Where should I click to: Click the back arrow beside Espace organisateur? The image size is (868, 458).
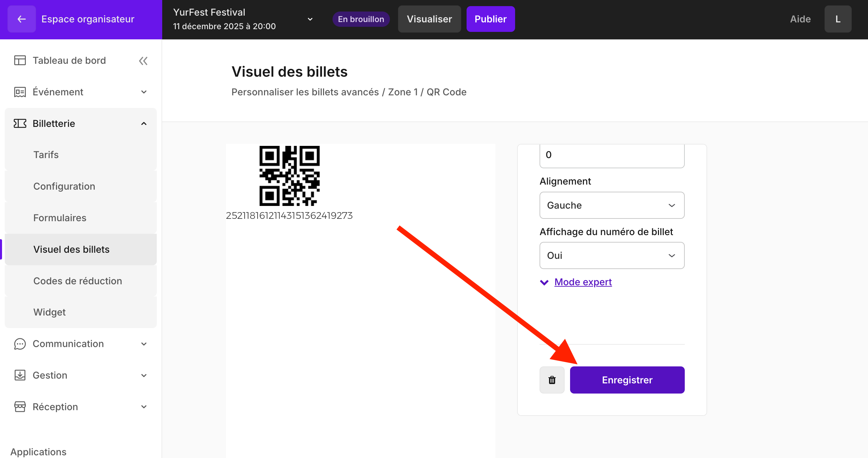(21, 19)
